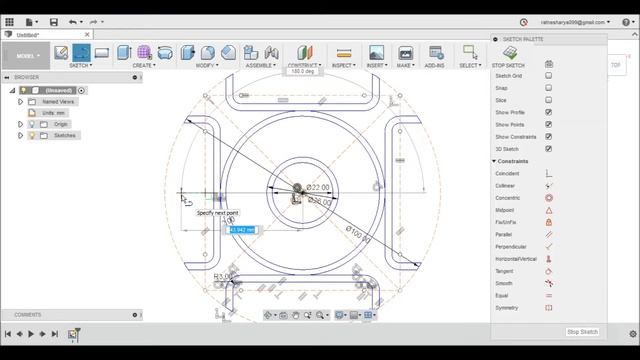Click the Fillet modify icon
Screen dimensions: 640x360
pyautogui.click(x=208, y=53)
